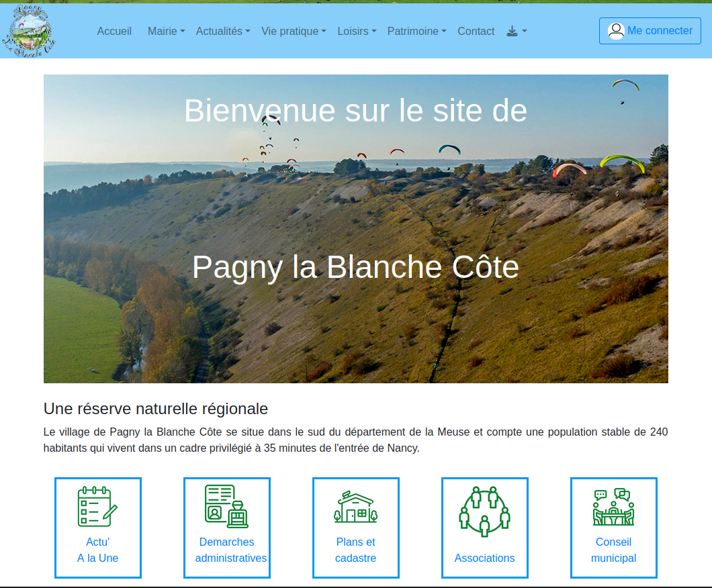Click the user avatar icon beside Me connecter
This screenshot has width=712, height=588.
[x=615, y=31]
